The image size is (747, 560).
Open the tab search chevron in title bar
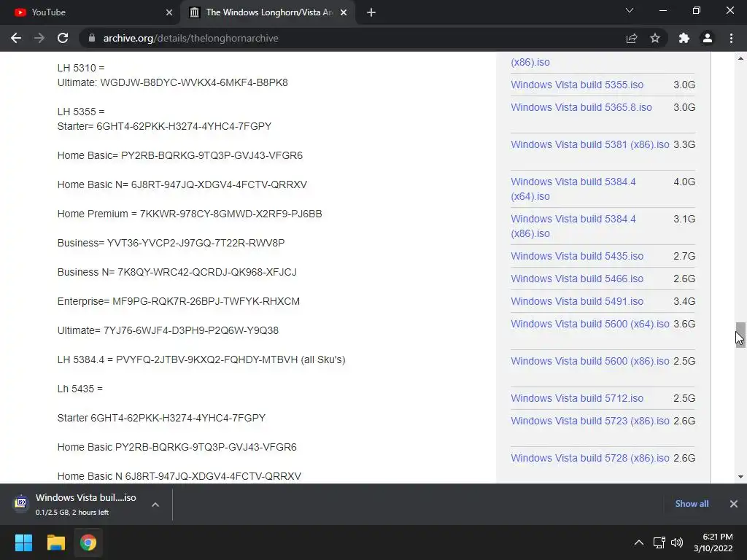point(630,10)
